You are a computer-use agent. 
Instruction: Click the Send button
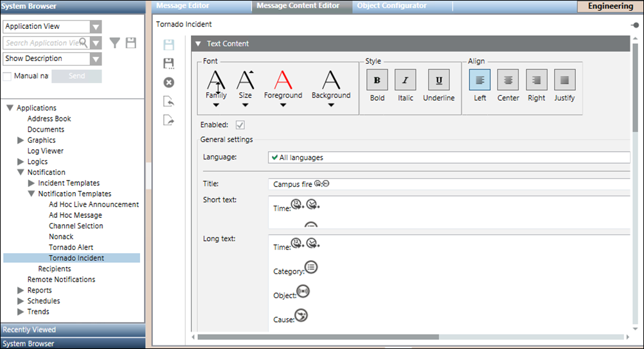(x=76, y=76)
